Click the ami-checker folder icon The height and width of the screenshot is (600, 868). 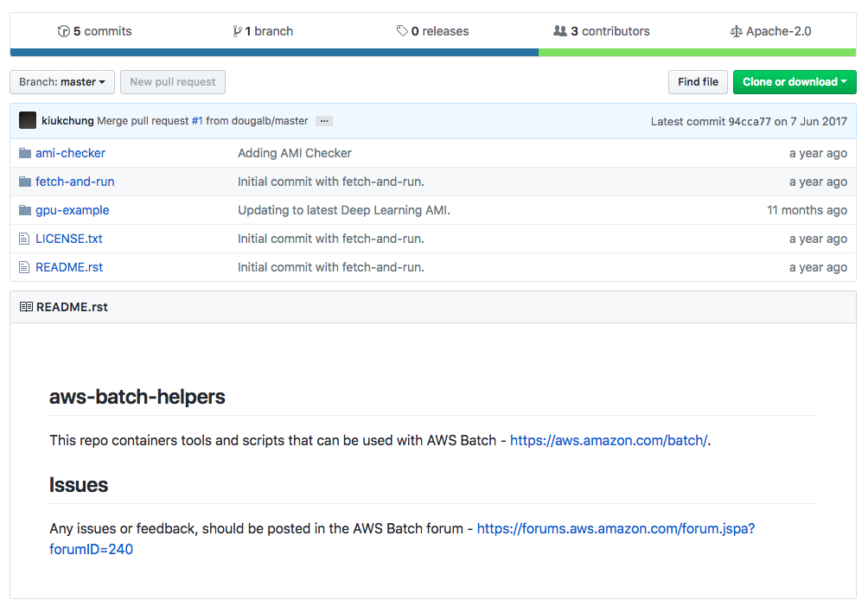(x=25, y=153)
